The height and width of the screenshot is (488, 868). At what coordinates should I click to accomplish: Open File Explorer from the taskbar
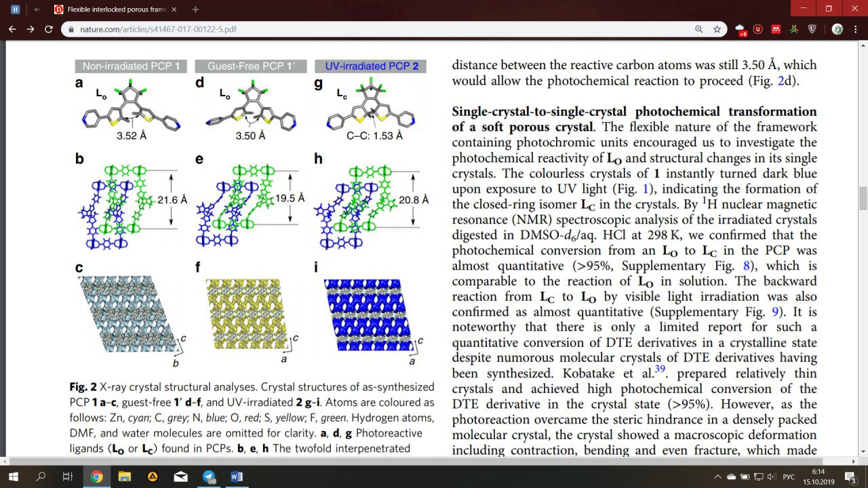pos(124,476)
